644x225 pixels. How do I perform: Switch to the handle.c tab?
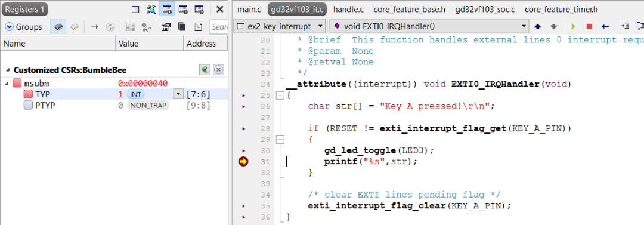tap(349, 9)
